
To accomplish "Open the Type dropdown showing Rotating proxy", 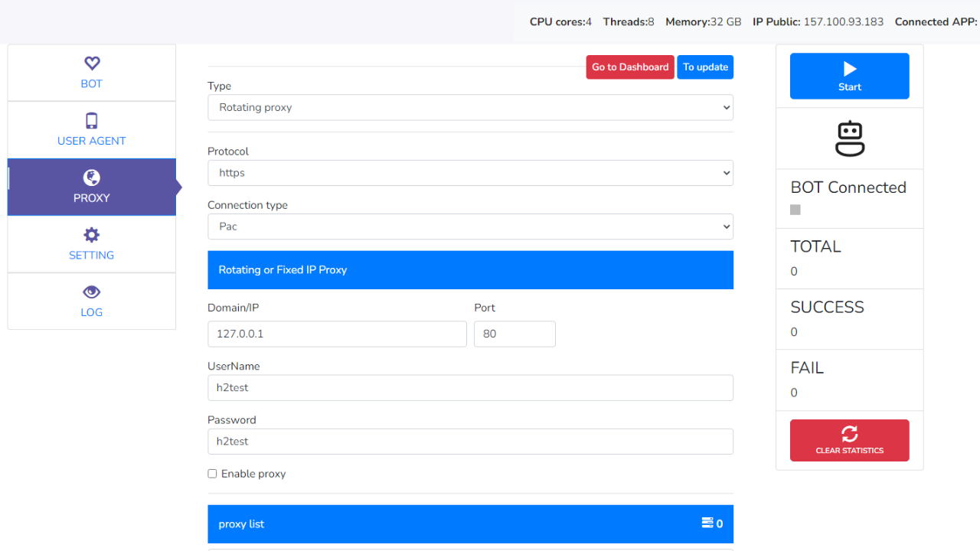I will pos(470,108).
